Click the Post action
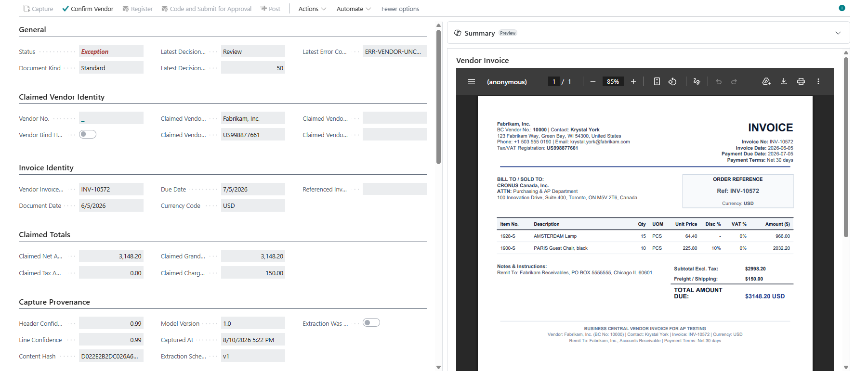 coord(270,9)
